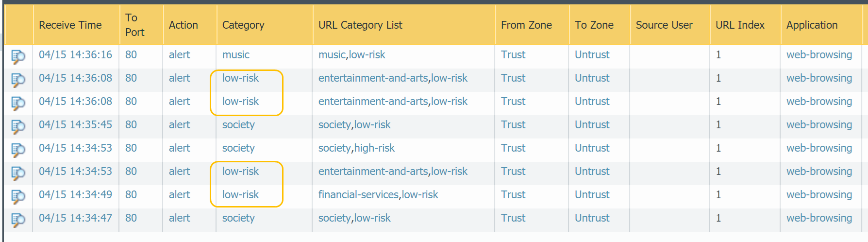Image resolution: width=868 pixels, height=242 pixels.
Task: Click the Application column header
Action: [812, 25]
